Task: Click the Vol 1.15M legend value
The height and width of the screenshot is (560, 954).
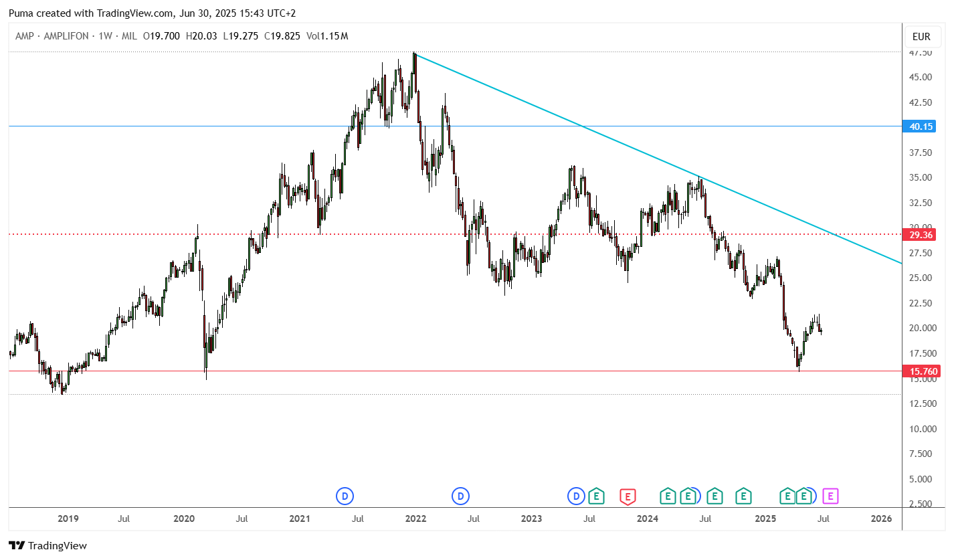Action: click(327, 36)
